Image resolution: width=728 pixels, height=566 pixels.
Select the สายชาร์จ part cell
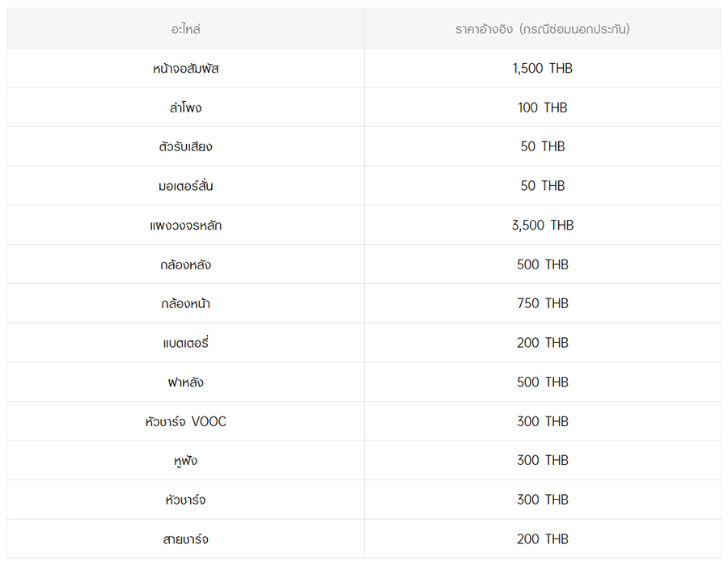pos(185,539)
